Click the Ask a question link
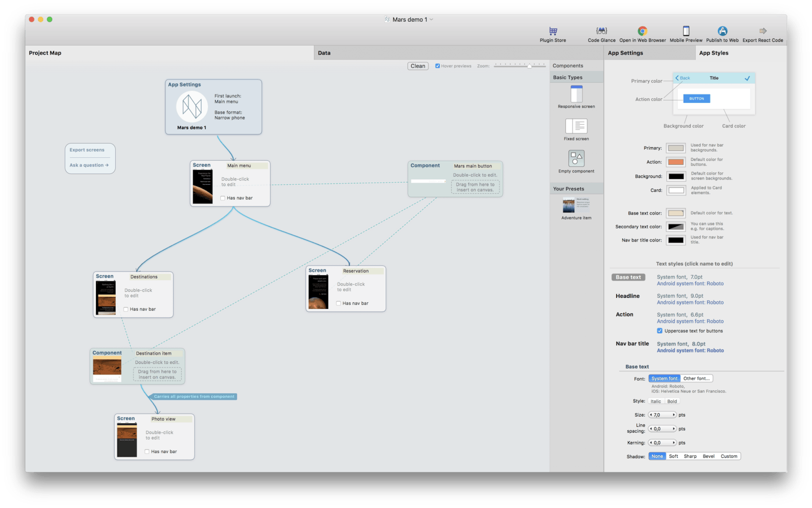The width and height of the screenshot is (812, 508). [88, 165]
